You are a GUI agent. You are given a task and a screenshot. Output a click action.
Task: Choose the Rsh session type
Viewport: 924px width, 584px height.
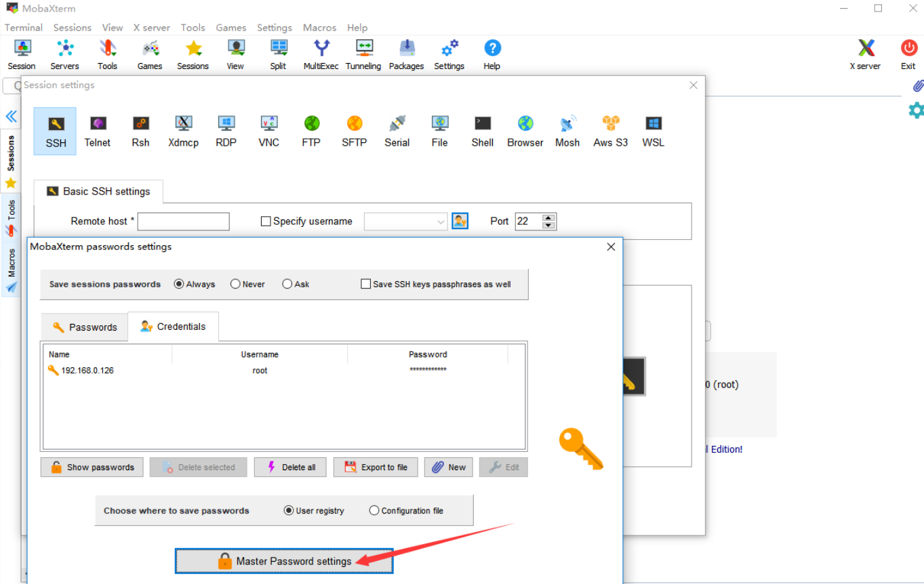[140, 131]
